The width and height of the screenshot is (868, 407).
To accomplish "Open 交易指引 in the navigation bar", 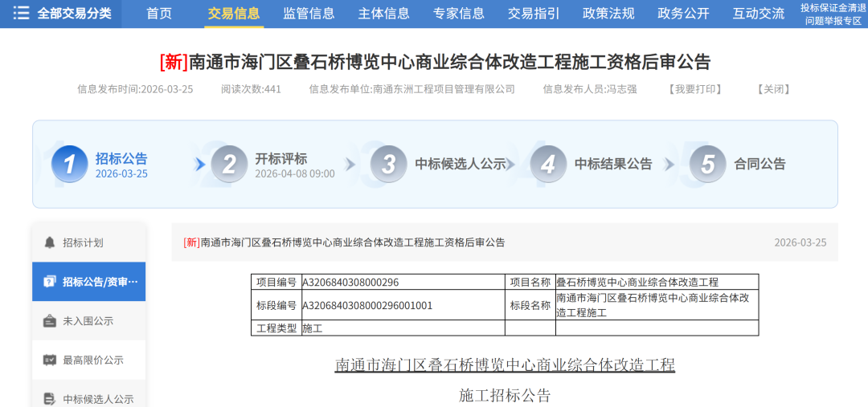I will (534, 14).
